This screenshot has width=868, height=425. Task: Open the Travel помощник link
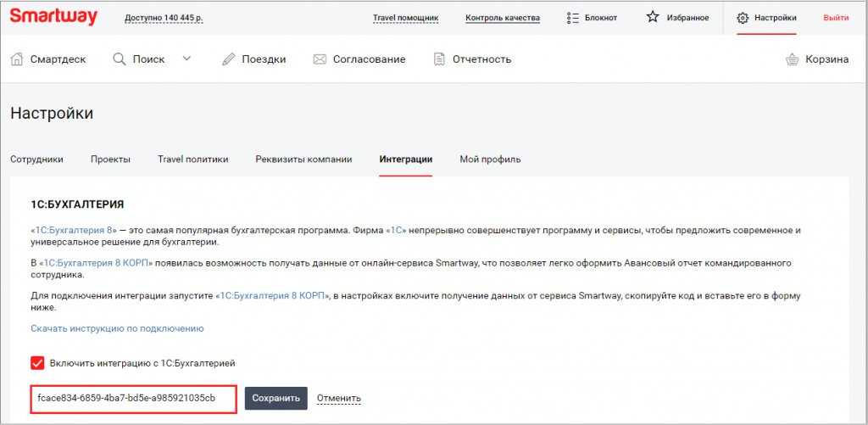[x=406, y=18]
